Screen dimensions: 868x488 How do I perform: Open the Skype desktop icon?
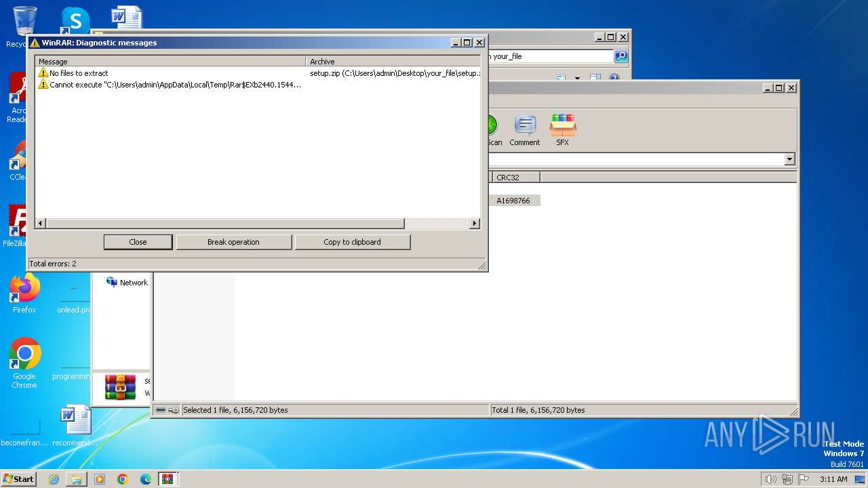coord(75,20)
